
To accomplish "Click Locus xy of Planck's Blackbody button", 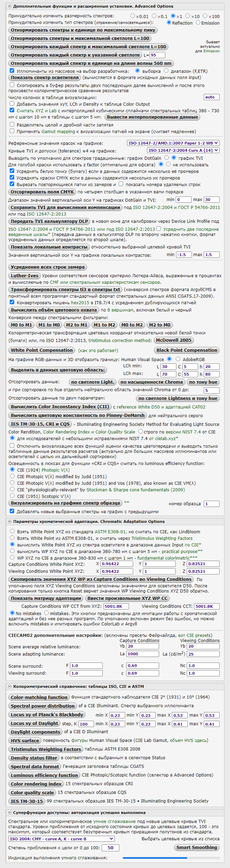I will click(x=47, y=715).
